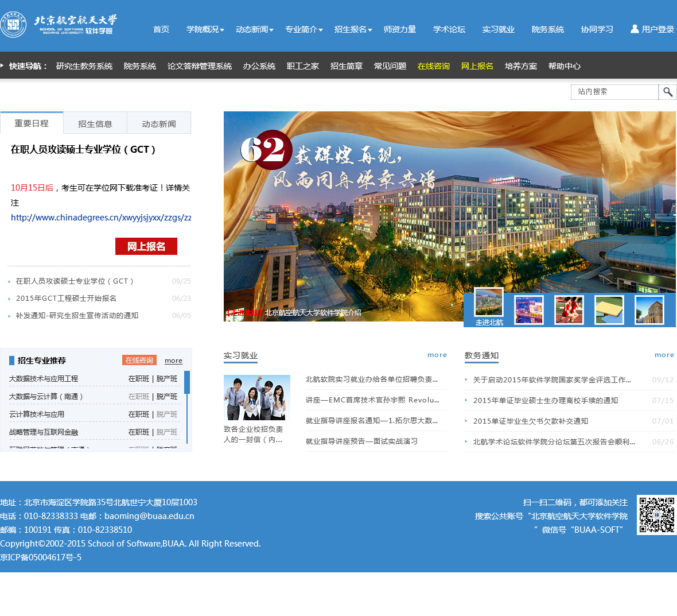Screen dimensions: 677x616
Task: Open the chinadegrees.cn URL link
Action: 101,218
